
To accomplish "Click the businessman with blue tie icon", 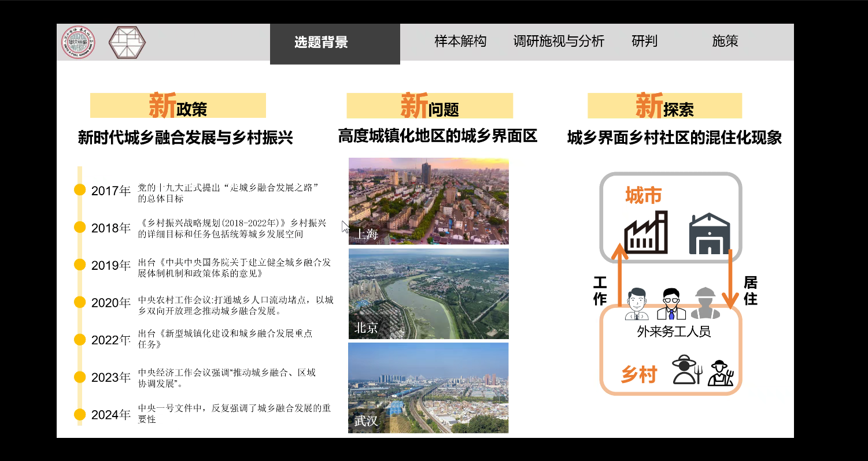I will 671,304.
